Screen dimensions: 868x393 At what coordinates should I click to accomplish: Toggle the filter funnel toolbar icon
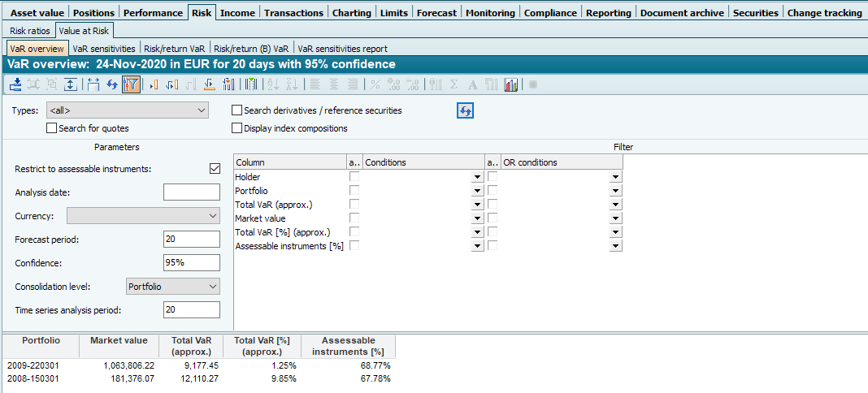click(x=131, y=84)
